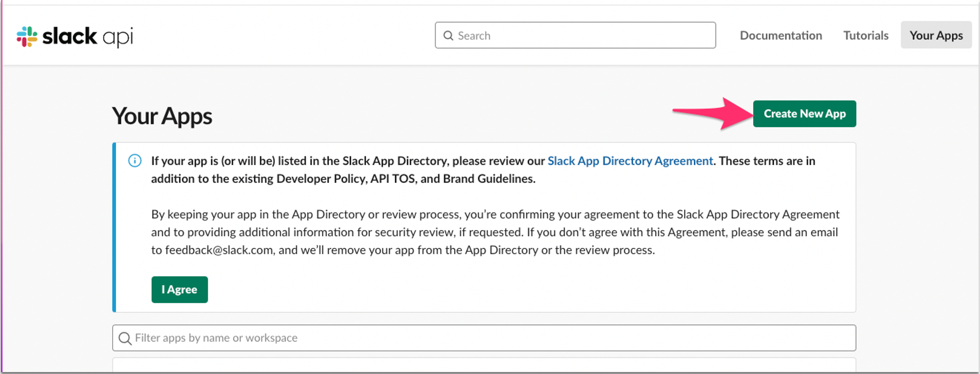Click the Create New App button
Screen dimensions: 980x374
point(805,114)
